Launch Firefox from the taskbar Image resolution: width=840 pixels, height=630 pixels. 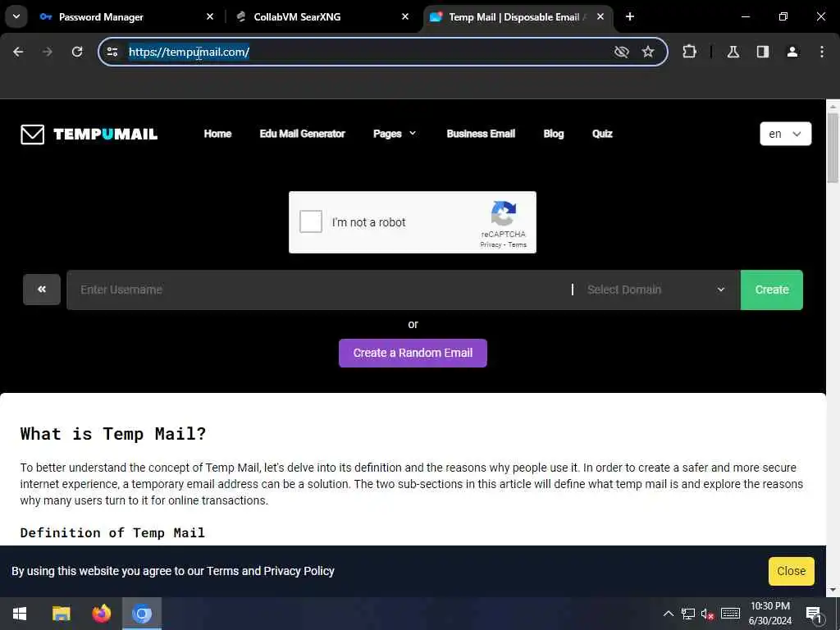pos(101,614)
